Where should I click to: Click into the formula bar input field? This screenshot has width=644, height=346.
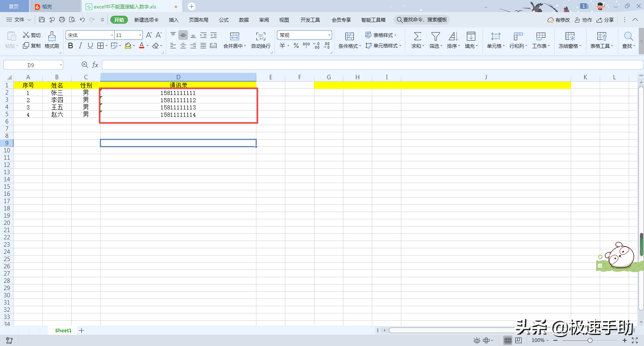(x=372, y=65)
